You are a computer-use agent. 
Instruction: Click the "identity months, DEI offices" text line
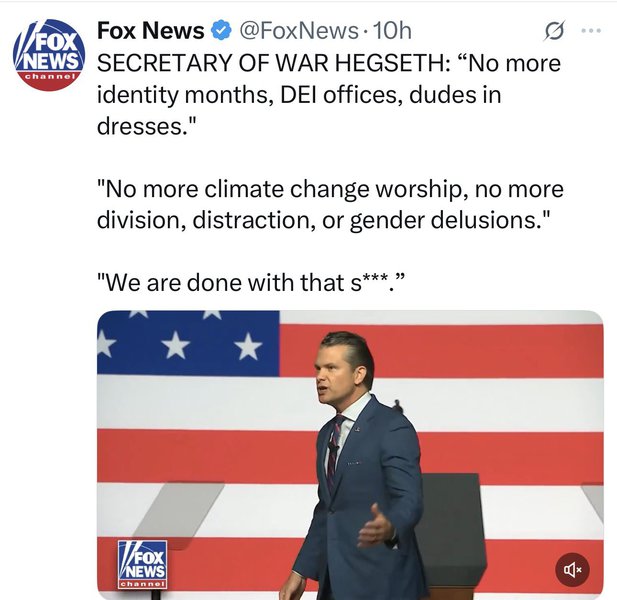point(298,98)
